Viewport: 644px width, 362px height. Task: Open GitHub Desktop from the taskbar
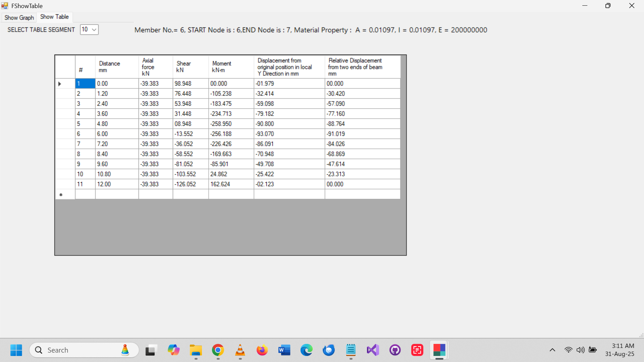pos(395,350)
